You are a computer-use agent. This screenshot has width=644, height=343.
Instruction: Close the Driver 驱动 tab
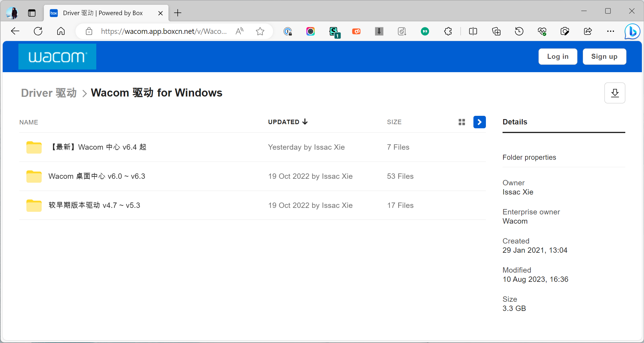click(160, 13)
